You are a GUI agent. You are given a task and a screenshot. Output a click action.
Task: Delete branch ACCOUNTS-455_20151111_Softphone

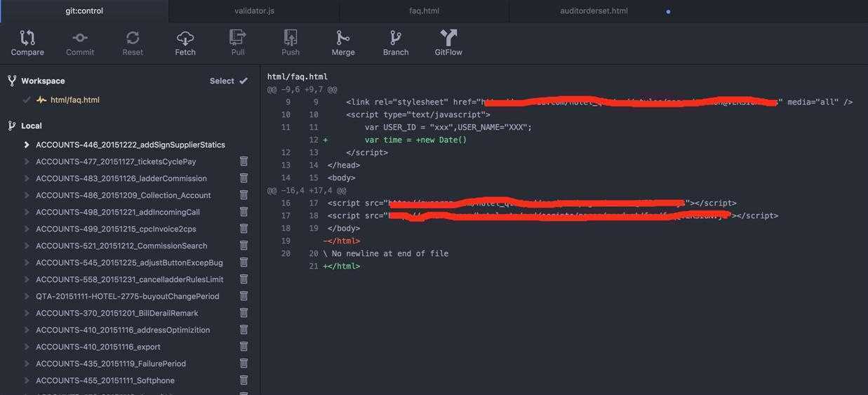243,380
